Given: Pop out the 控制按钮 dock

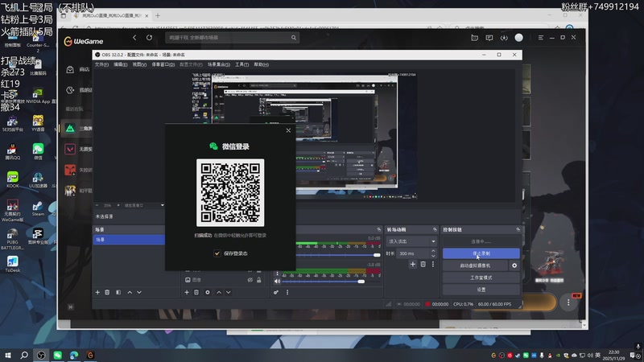Looking at the screenshot, I should 518,229.
